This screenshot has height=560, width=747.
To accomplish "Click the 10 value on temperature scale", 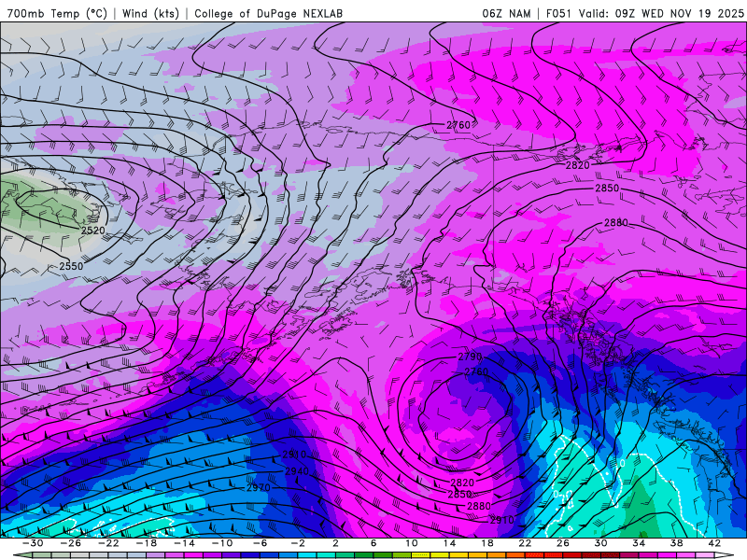I will (412, 543).
